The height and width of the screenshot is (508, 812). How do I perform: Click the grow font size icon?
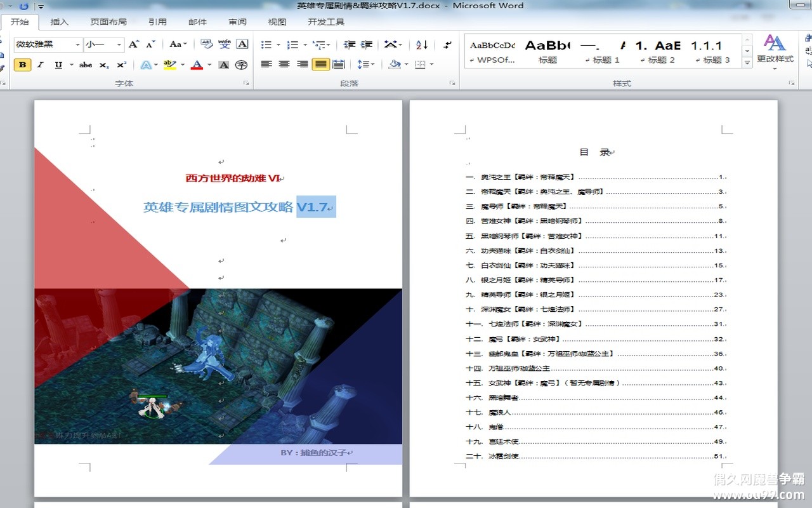pyautogui.click(x=133, y=44)
